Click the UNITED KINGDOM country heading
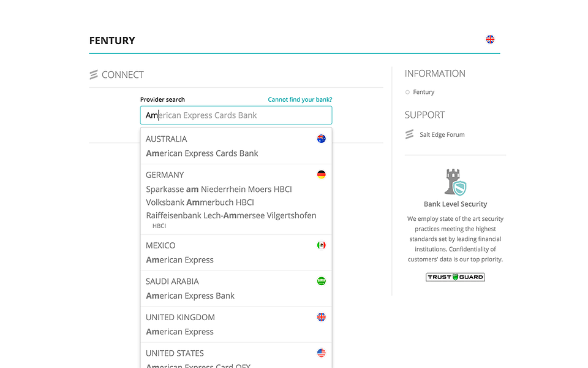588x368 pixels. (180, 317)
